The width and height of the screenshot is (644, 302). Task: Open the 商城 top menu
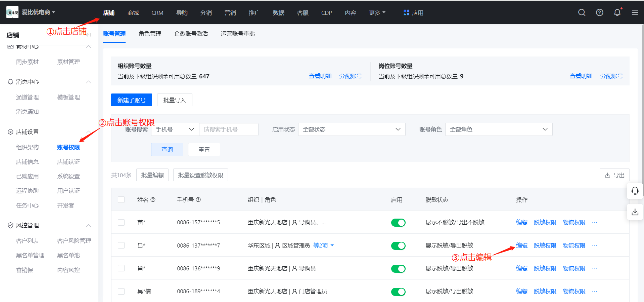(133, 13)
